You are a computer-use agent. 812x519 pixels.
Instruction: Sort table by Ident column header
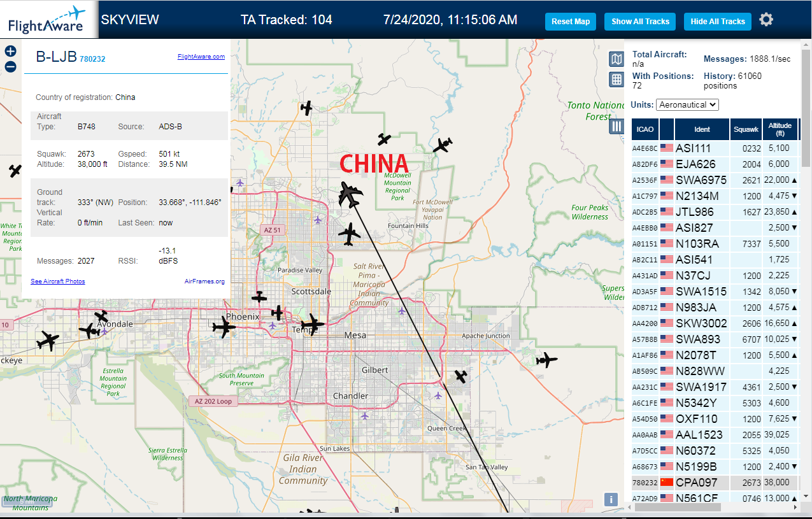click(x=702, y=129)
